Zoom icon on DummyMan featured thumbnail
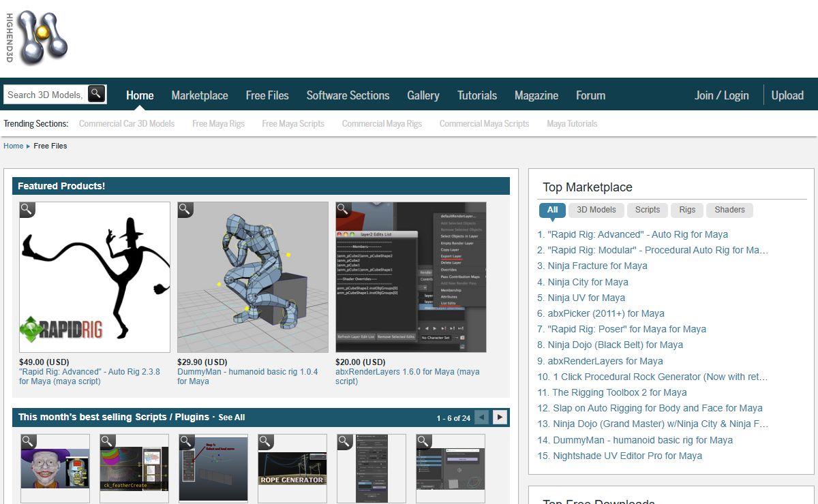 click(x=185, y=210)
